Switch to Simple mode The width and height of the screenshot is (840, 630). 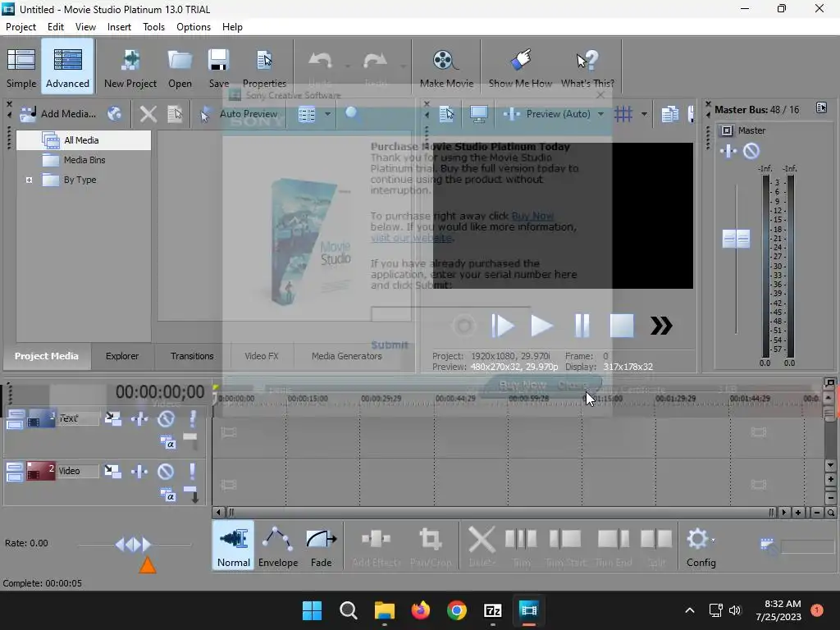coord(21,67)
